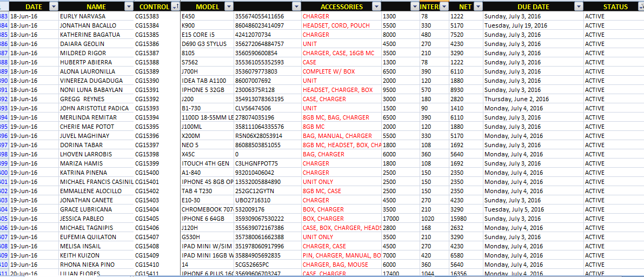
Task: Select model cell IDEA TAB A1100
Action: pos(208,81)
